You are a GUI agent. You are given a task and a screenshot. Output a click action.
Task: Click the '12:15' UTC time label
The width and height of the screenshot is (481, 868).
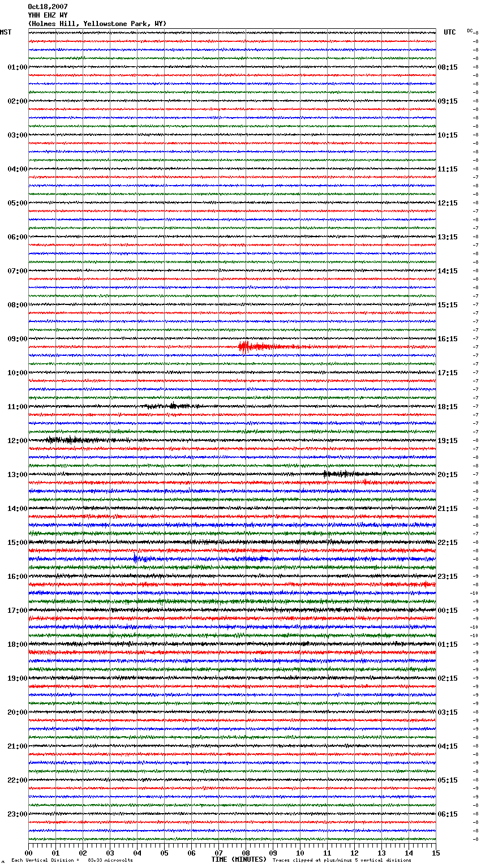[448, 203]
